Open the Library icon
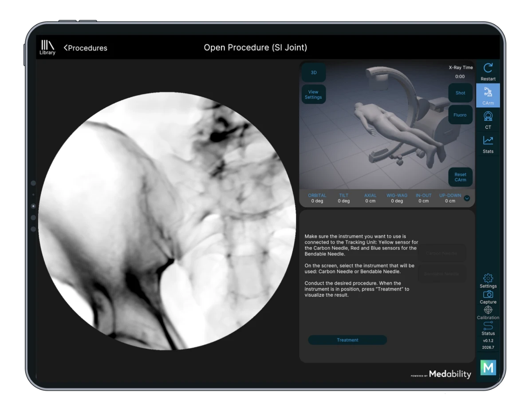The image size is (520, 420). coord(47,48)
